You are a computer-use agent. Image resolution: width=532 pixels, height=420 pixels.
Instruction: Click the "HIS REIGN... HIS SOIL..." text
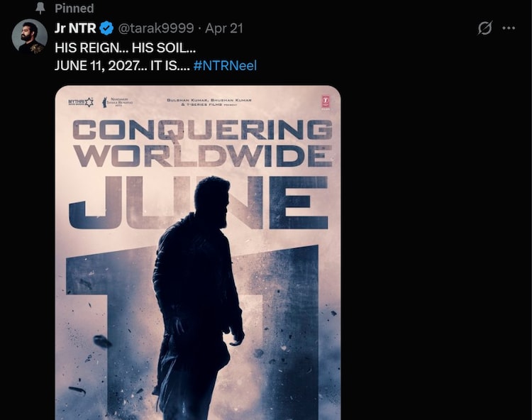pos(125,48)
